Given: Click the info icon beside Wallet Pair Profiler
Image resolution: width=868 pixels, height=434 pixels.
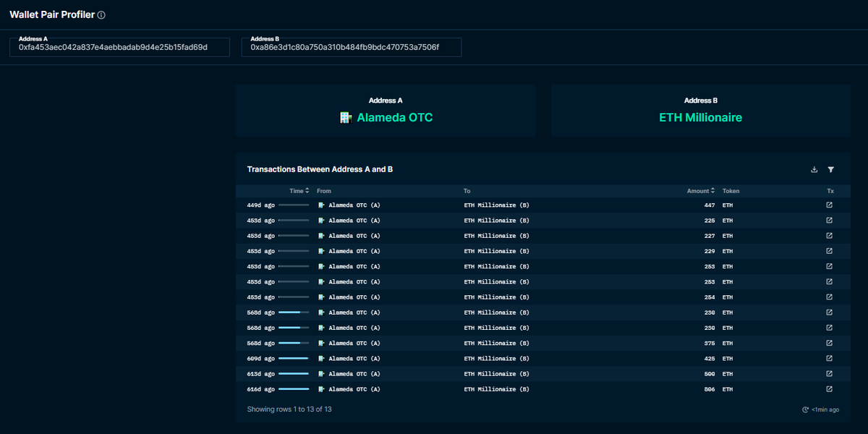Looking at the screenshot, I should 101,15.
